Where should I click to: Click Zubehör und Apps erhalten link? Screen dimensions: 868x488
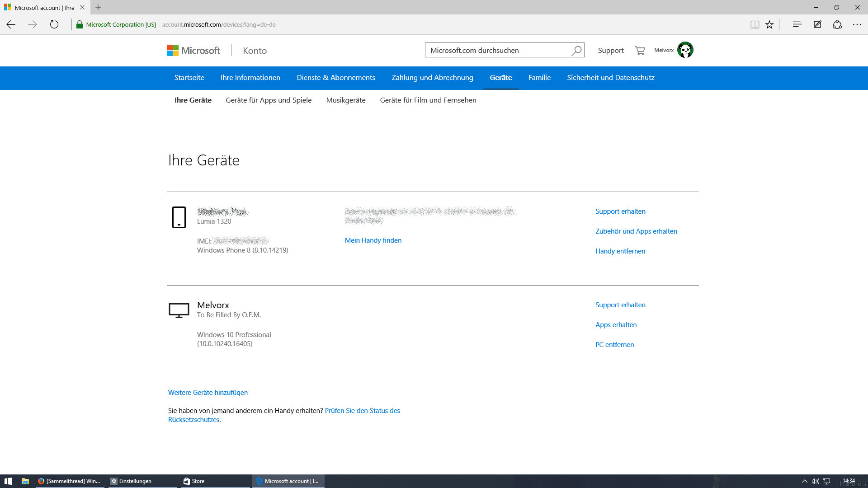click(636, 231)
